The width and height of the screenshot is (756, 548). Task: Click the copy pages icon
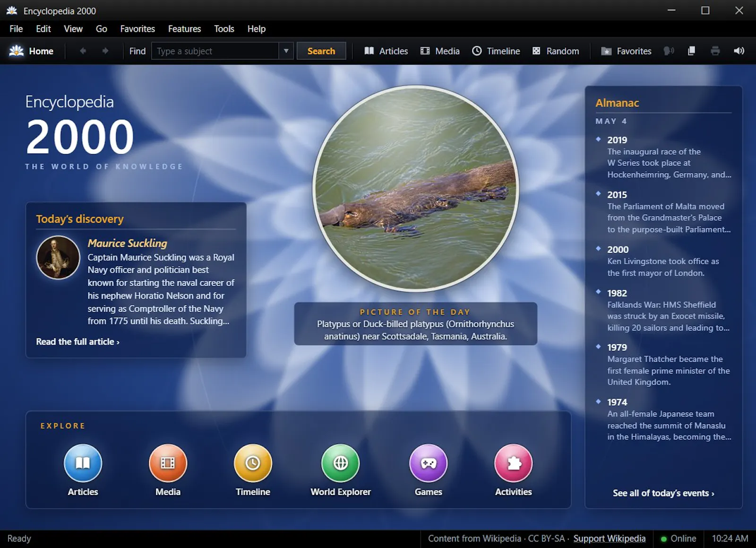coord(691,51)
